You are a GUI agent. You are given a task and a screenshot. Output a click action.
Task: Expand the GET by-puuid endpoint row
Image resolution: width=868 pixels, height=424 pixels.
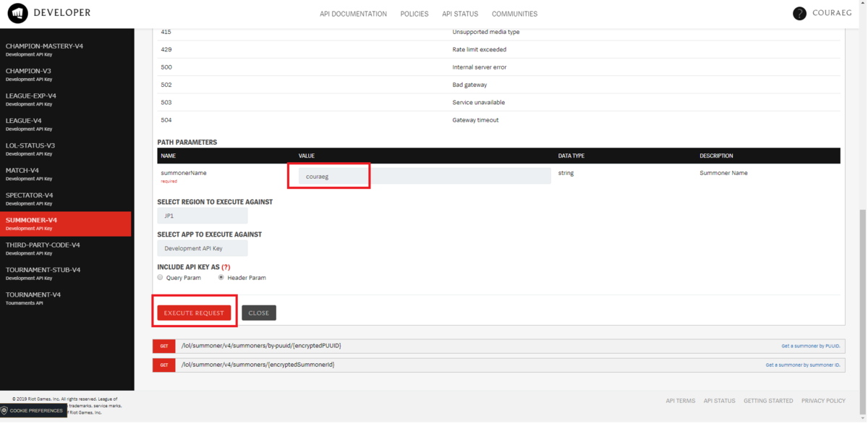tap(498, 346)
